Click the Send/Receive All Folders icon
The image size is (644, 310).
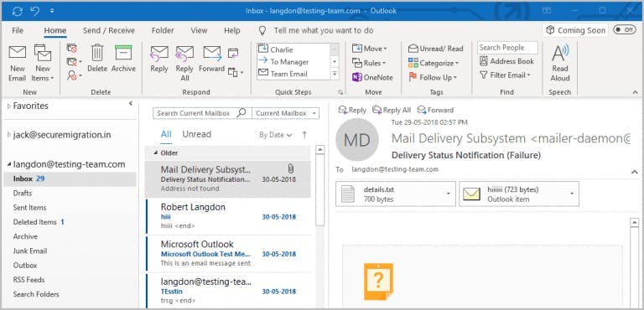point(18,11)
